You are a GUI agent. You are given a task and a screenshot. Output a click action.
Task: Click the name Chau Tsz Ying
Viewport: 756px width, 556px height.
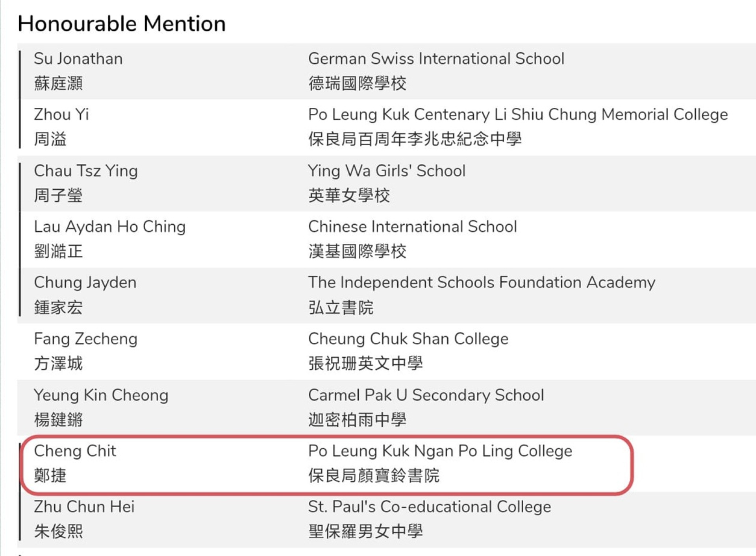coord(86,171)
